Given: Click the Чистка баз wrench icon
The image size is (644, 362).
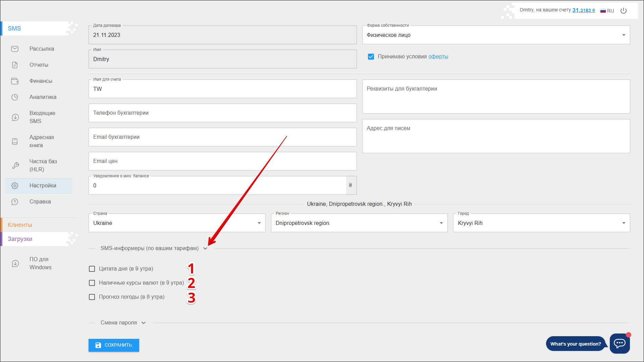Looking at the screenshot, I should (x=15, y=165).
